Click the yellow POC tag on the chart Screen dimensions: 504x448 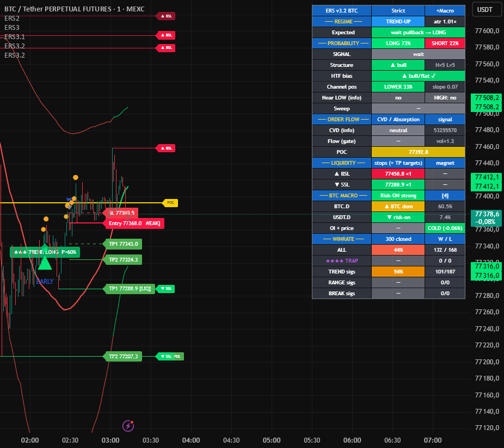point(170,203)
